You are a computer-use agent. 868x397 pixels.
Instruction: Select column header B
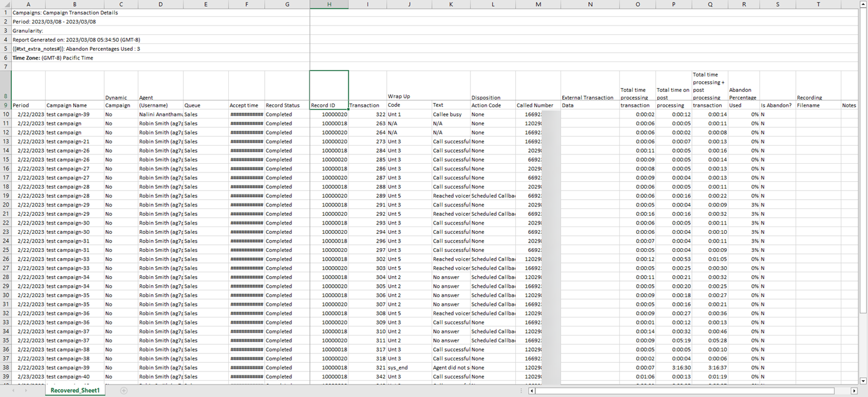tap(74, 4)
